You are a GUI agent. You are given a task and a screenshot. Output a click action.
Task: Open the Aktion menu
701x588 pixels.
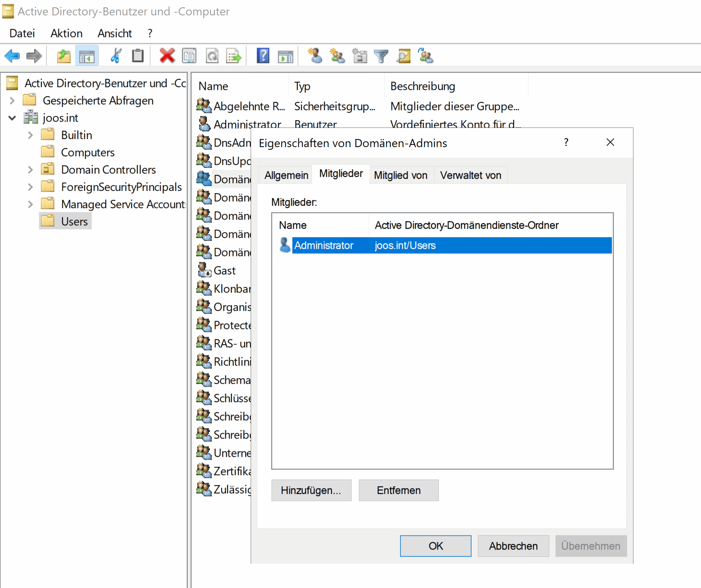click(x=66, y=33)
